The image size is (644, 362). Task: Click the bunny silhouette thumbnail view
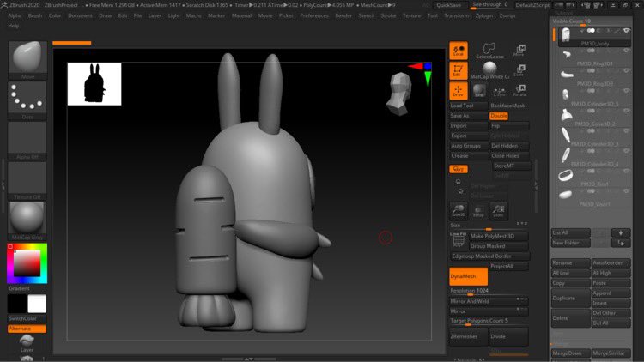click(x=94, y=84)
